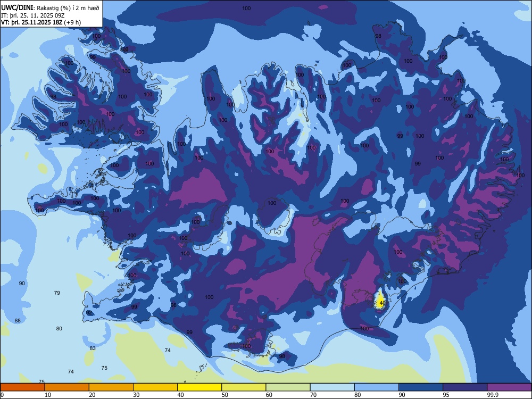Click the 95–99.9 dark indigo legend swatch
Viewport: 532px width, 399px height.
point(465,387)
